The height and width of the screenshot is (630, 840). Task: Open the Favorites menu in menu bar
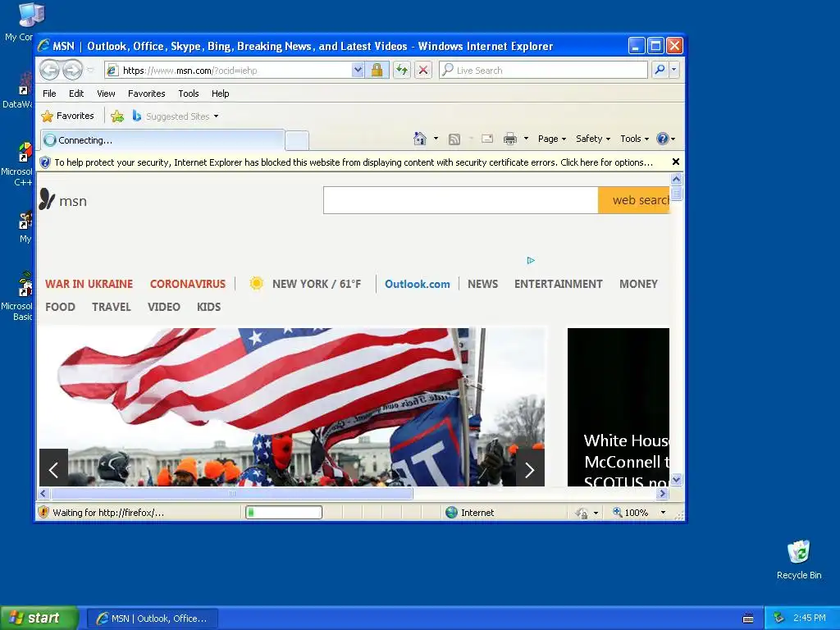point(146,94)
